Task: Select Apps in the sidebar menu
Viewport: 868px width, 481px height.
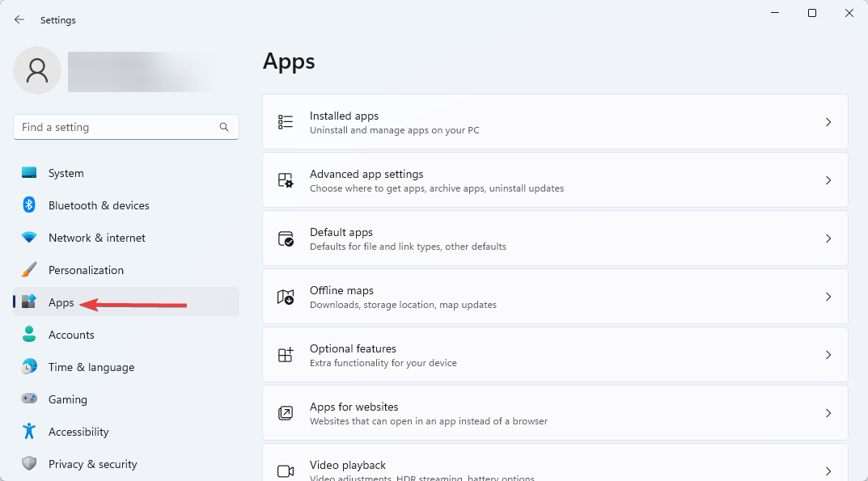Action: [61, 302]
